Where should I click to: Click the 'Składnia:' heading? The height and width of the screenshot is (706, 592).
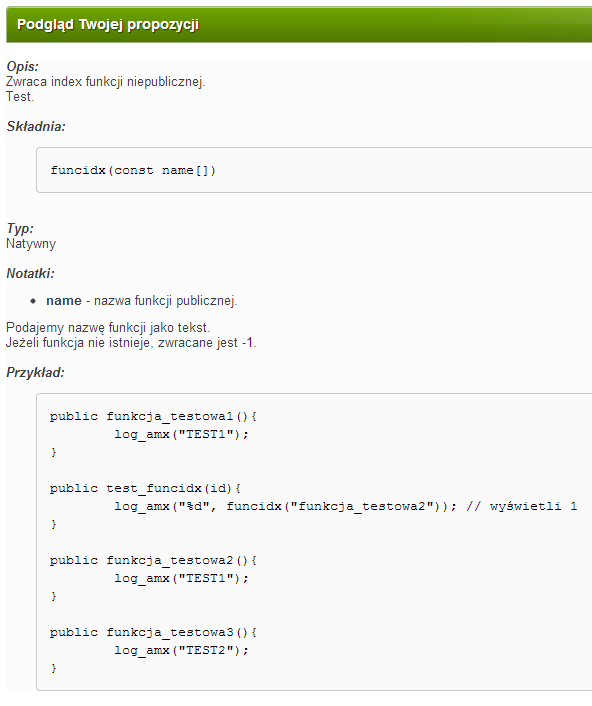(36, 127)
